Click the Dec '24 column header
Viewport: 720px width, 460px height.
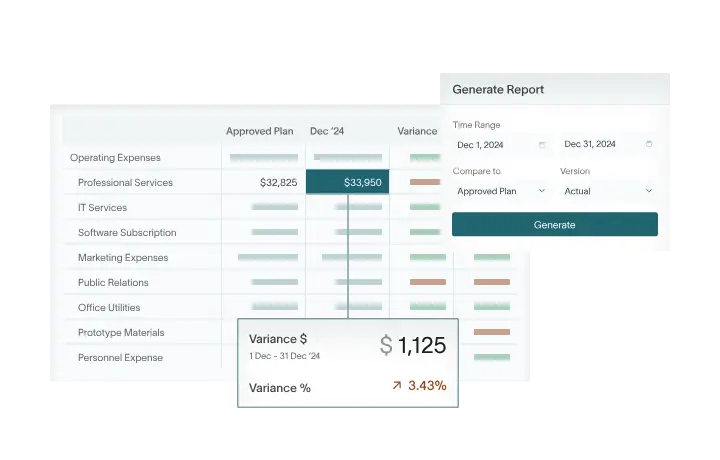coord(327,131)
